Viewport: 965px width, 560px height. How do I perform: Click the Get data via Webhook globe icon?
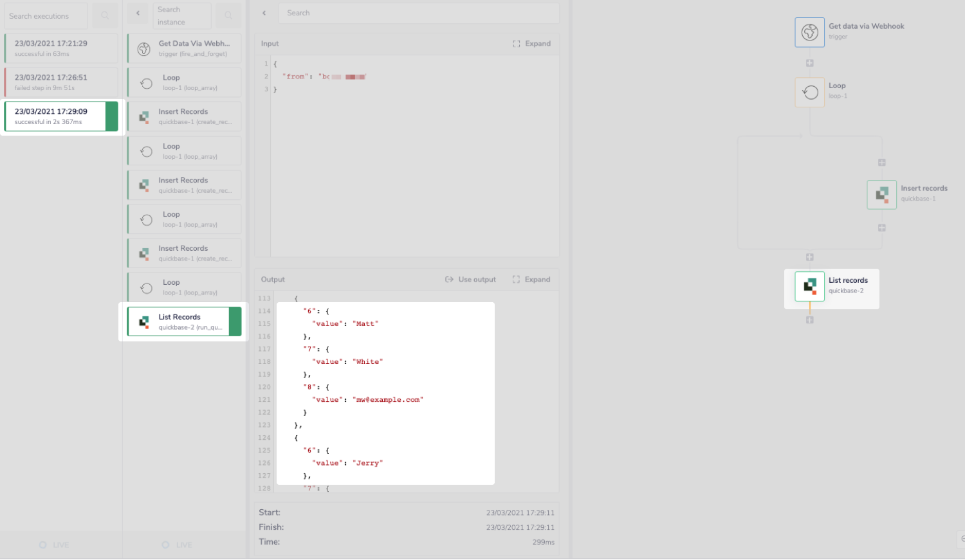(x=809, y=32)
